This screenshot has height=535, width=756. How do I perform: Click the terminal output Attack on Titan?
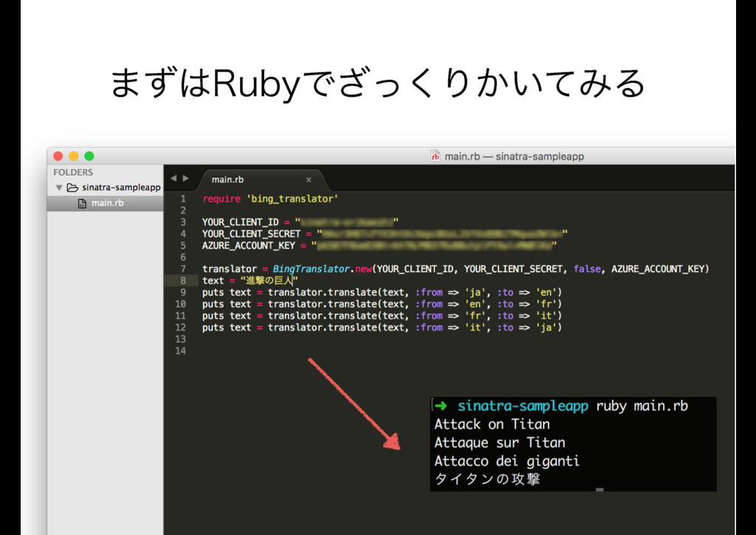click(492, 424)
